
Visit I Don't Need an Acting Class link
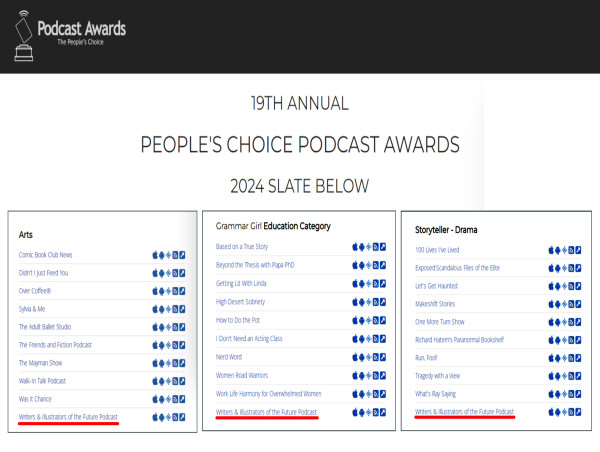point(249,338)
